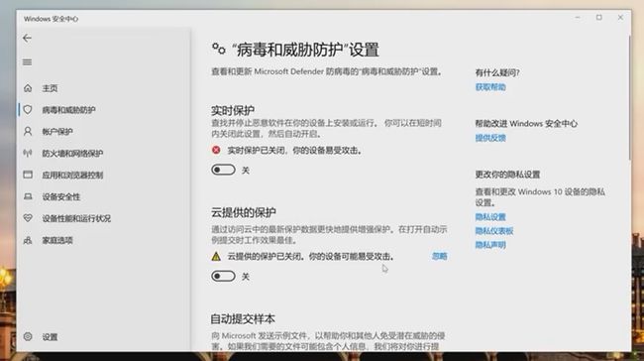The image size is (644, 361).
Task: Click the home icon beside 主页
Action: [28, 88]
